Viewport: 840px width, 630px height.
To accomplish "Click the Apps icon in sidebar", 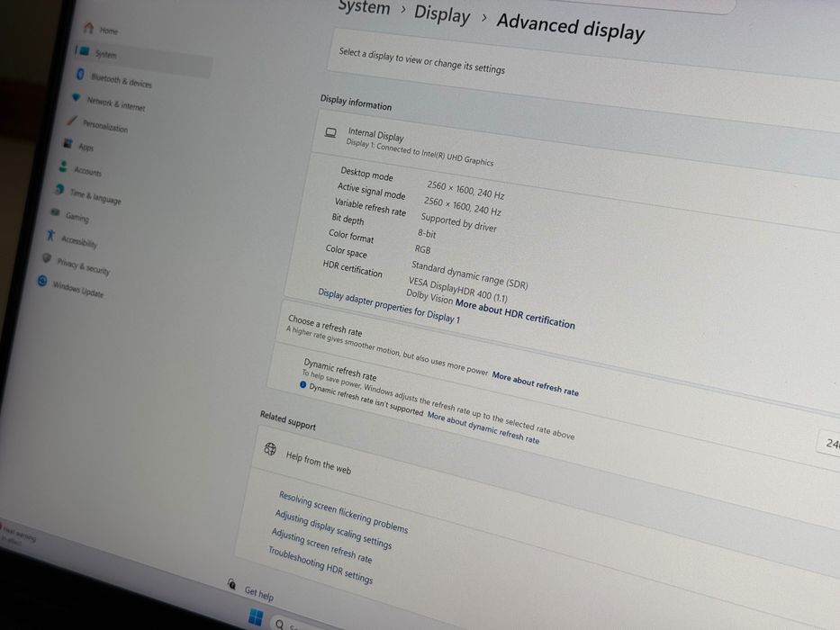I will pyautogui.click(x=68, y=143).
